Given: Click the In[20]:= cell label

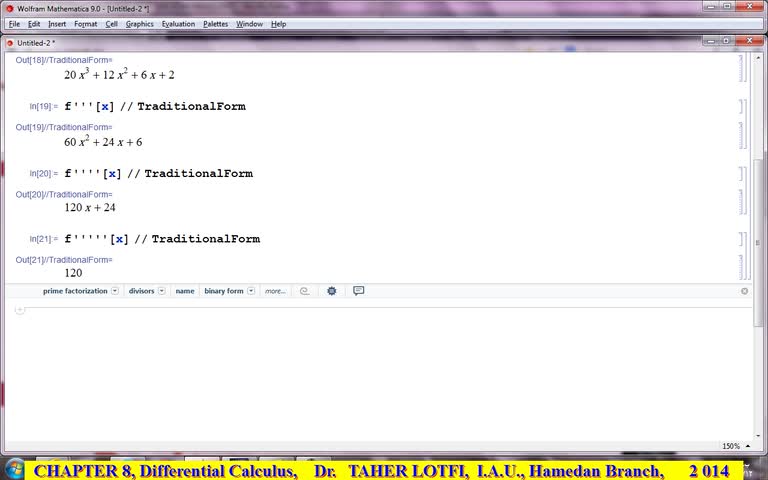Looking at the screenshot, I should (44, 174).
